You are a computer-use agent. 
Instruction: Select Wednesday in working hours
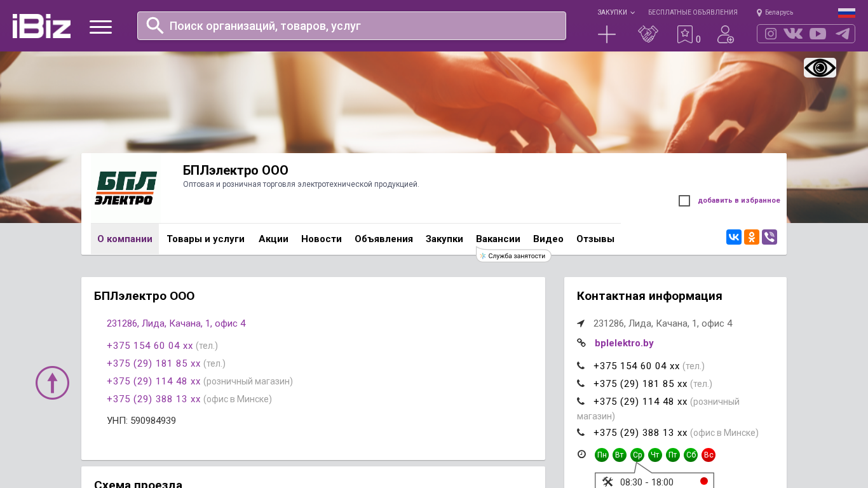click(637, 455)
